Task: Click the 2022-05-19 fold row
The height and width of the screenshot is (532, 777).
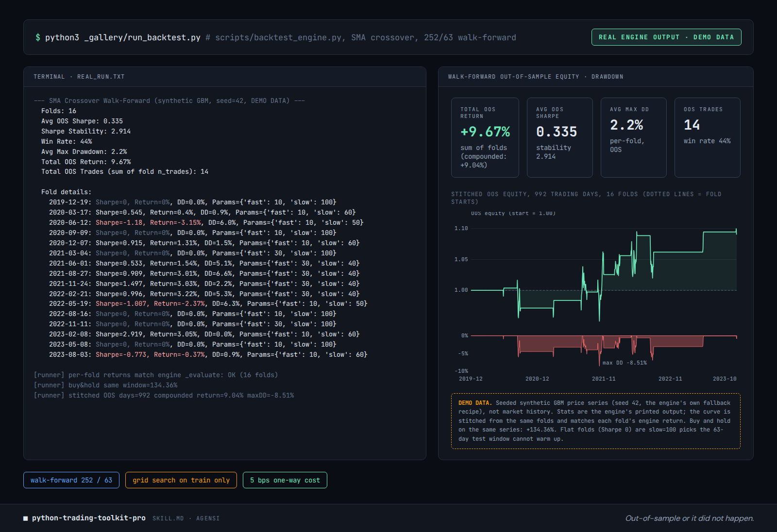Action: [x=208, y=304]
